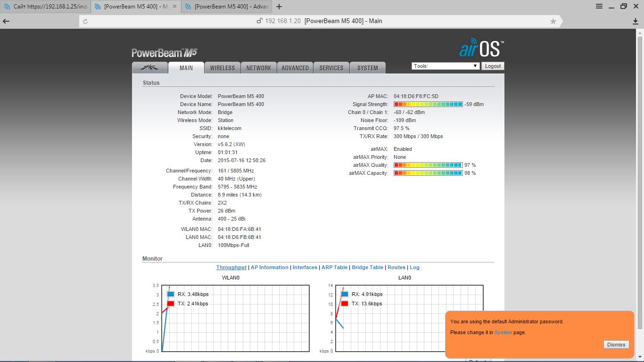Viewport: 644px width, 362px height.
Task: Click the LAN0 RX blue legend square
Action: point(345,294)
